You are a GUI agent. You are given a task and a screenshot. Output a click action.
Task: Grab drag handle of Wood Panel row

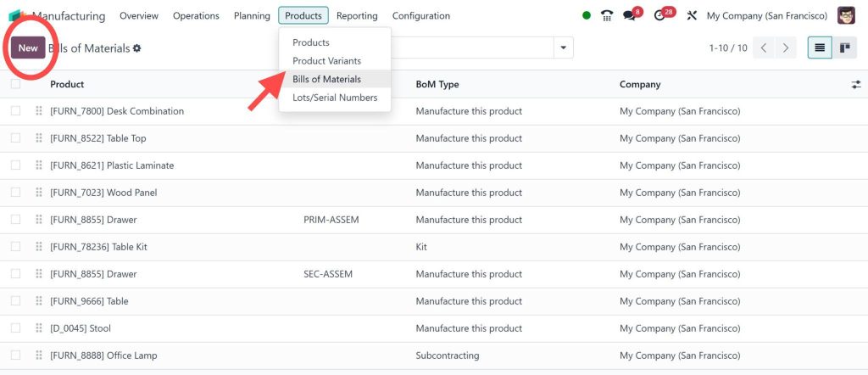tap(39, 193)
